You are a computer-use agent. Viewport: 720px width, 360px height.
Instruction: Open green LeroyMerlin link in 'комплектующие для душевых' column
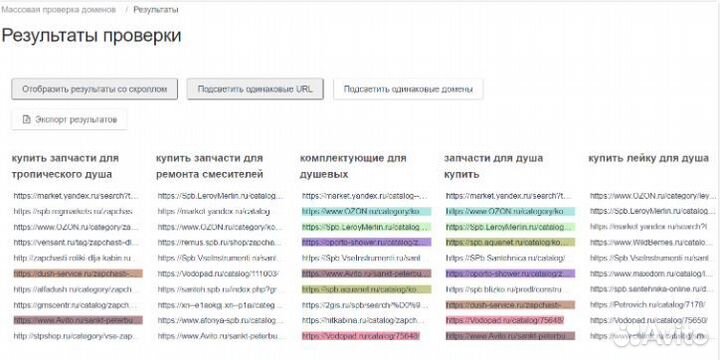click(366, 227)
